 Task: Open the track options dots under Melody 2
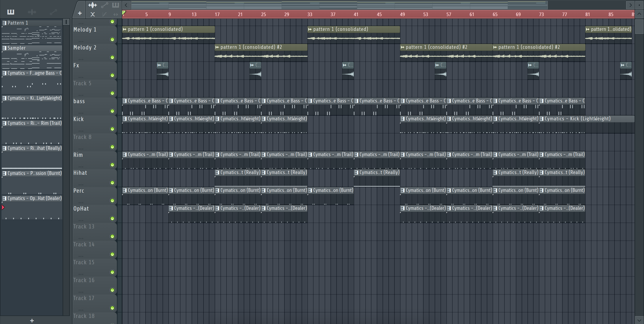(x=81, y=59)
